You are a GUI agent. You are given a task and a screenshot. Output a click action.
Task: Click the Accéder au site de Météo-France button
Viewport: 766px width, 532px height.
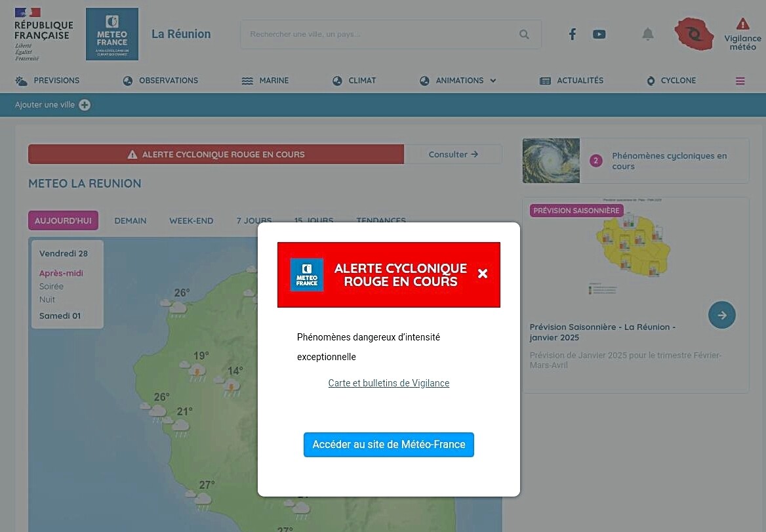pos(389,445)
